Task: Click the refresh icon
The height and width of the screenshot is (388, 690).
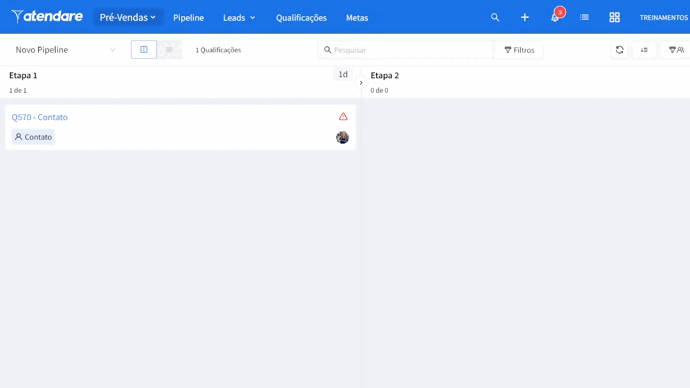Action: pos(620,50)
